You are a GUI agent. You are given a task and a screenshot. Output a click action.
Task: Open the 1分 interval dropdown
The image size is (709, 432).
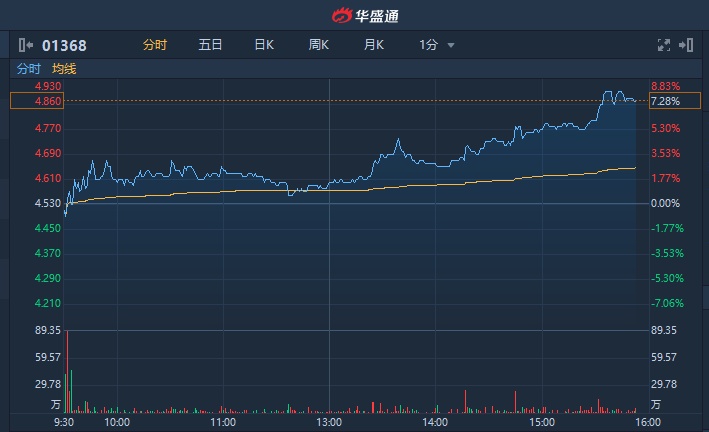pos(437,45)
